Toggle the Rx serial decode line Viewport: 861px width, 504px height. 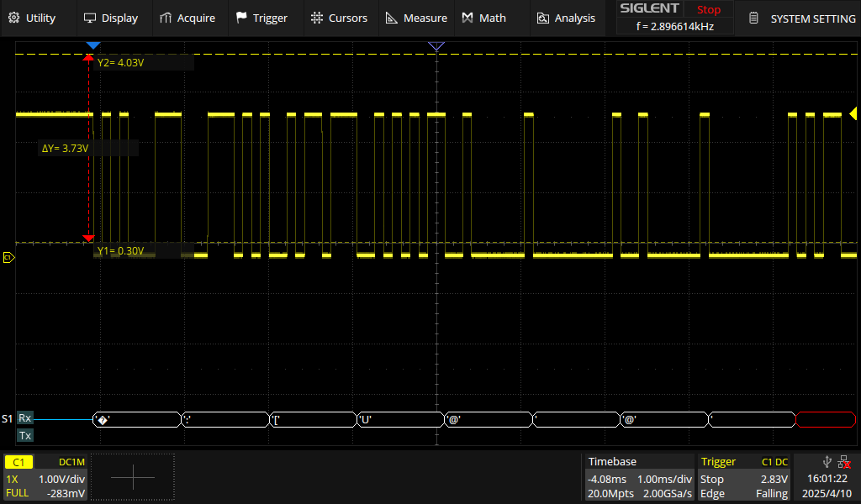24,417
